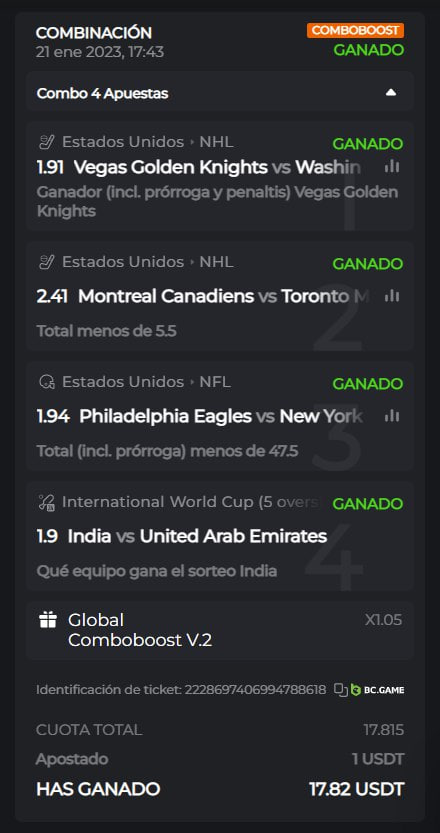Click the Global Comboboost V.2 row

[220, 630]
